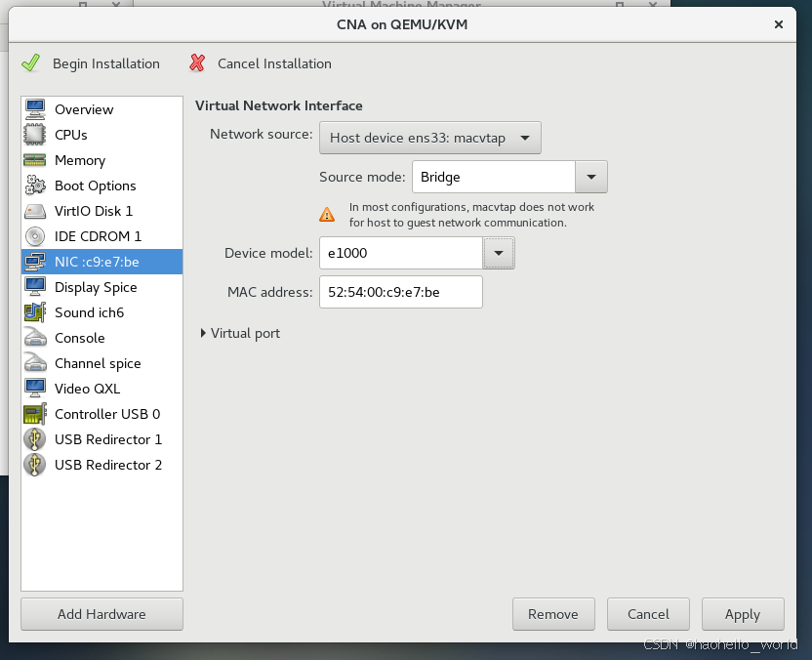The width and height of the screenshot is (812, 660).
Task: Open the Device model dropdown arrow
Action: click(x=499, y=253)
